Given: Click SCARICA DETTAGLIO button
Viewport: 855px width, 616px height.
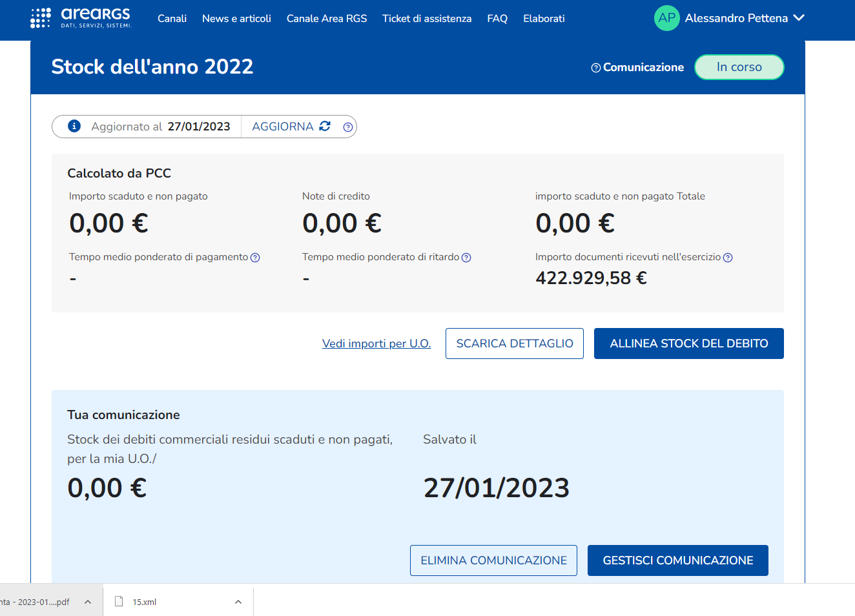Looking at the screenshot, I should coord(515,344).
